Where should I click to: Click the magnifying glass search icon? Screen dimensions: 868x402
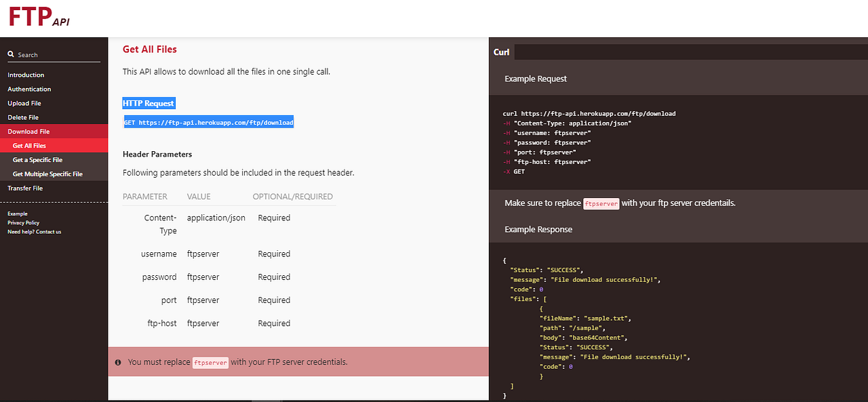11,54
